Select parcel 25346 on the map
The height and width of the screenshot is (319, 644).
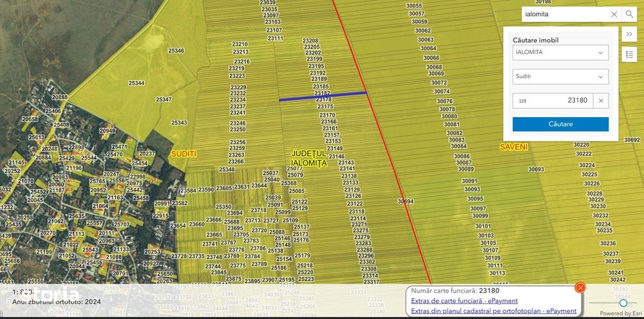pyautogui.click(x=176, y=51)
